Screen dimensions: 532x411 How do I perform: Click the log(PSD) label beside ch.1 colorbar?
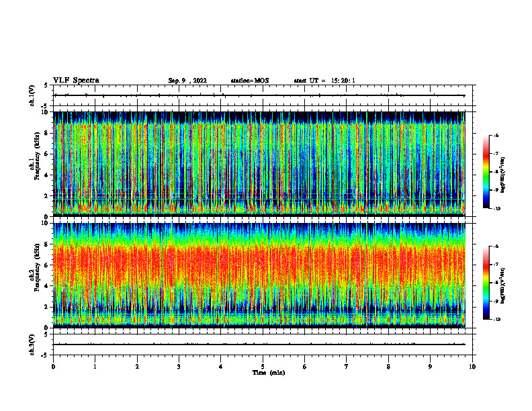503,175
